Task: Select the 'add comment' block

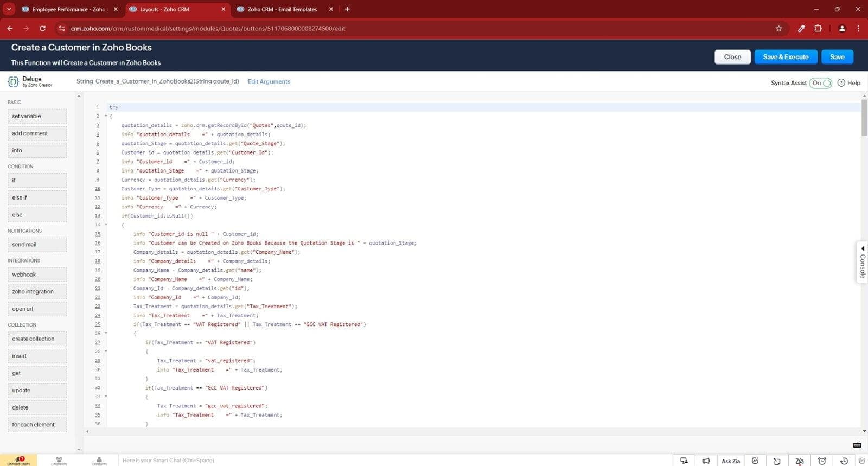Action: coord(37,133)
